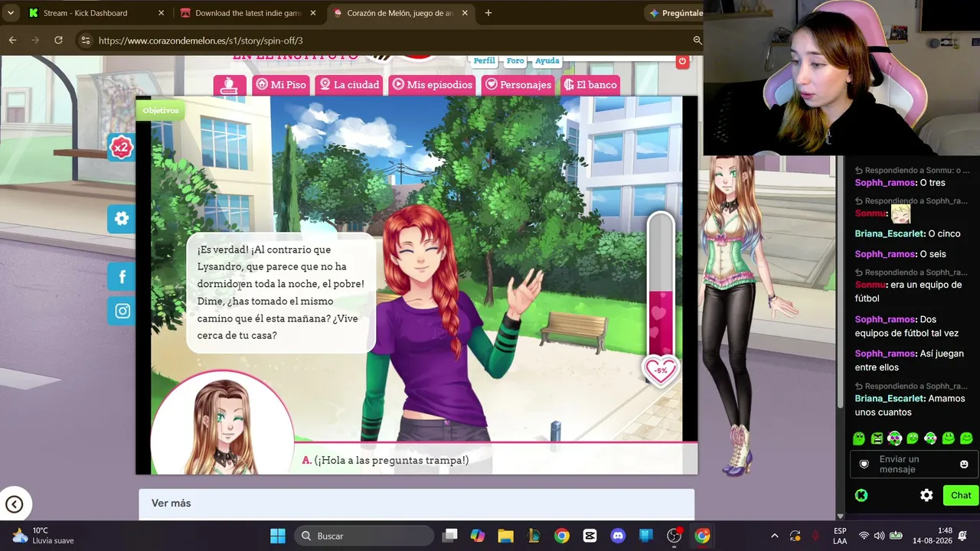Screen dimensions: 980x551
Task: Select the headphones purple-eyed emote
Action: [x=895, y=439]
